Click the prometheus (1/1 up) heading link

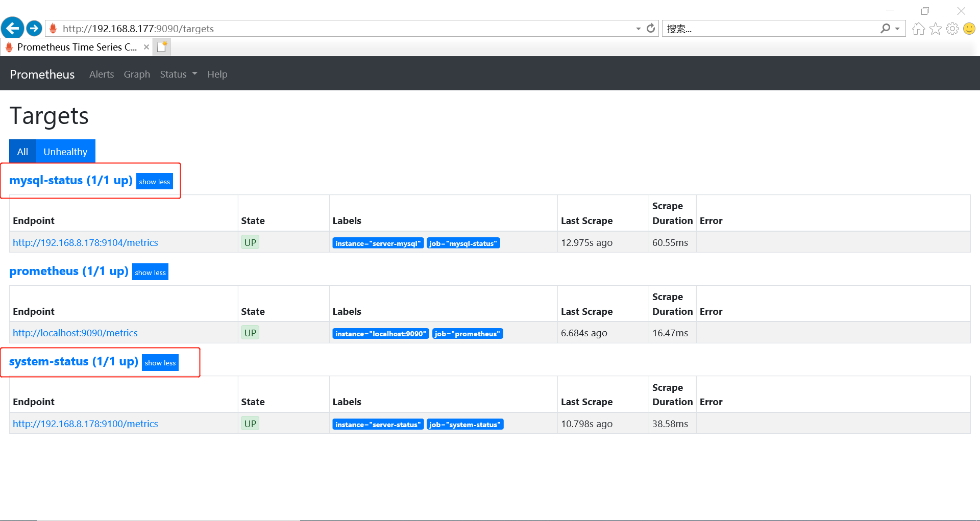(x=69, y=271)
